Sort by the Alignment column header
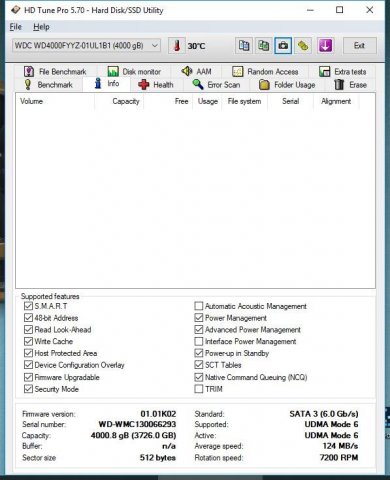 tap(336, 101)
